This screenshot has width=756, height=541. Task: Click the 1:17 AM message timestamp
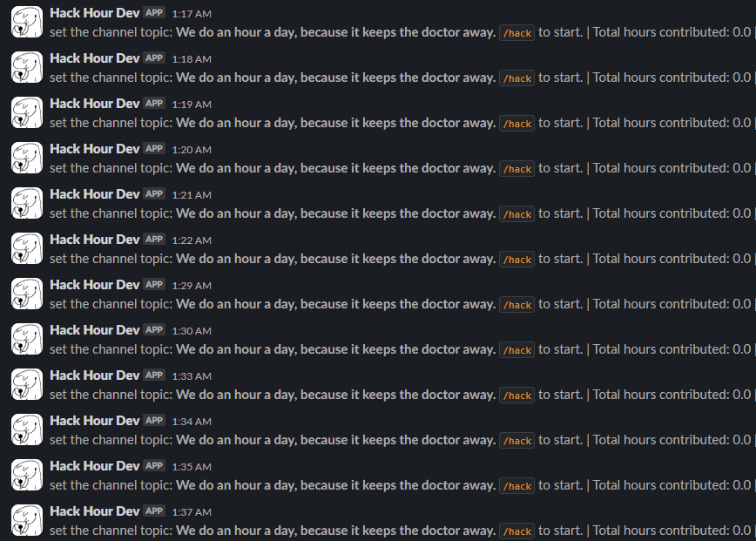click(x=192, y=14)
